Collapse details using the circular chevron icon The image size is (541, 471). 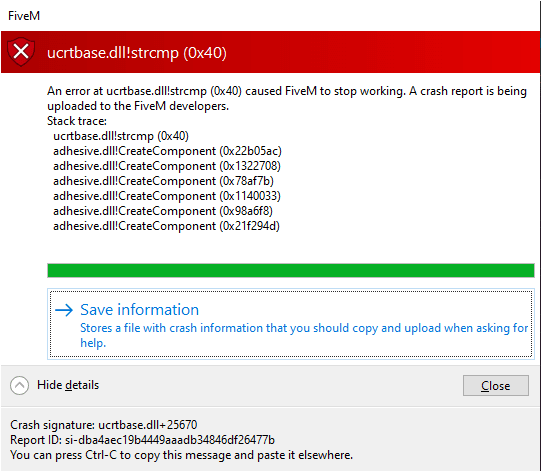[19, 385]
